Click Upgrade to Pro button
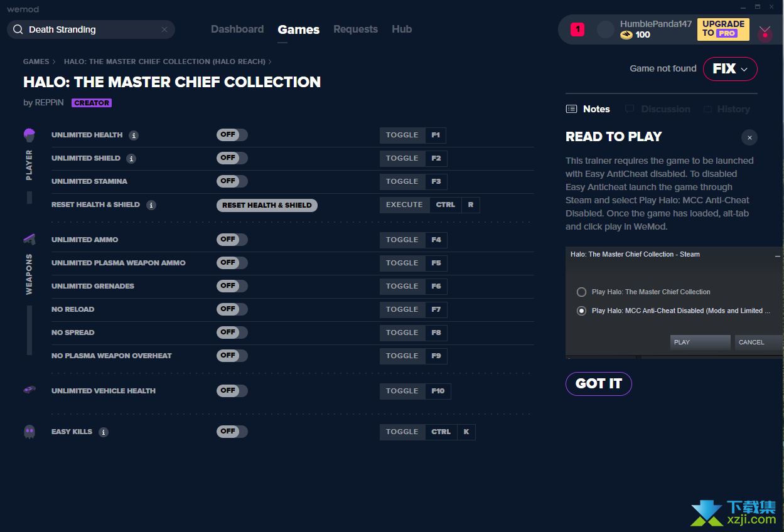 click(x=723, y=29)
